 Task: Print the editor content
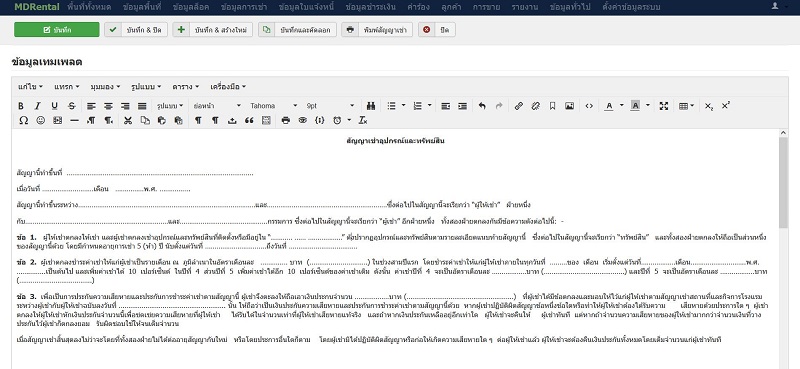tap(286, 120)
